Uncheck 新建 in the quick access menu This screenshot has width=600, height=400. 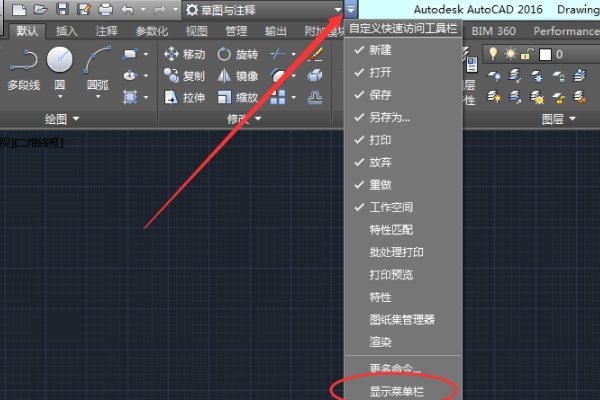pos(403,50)
